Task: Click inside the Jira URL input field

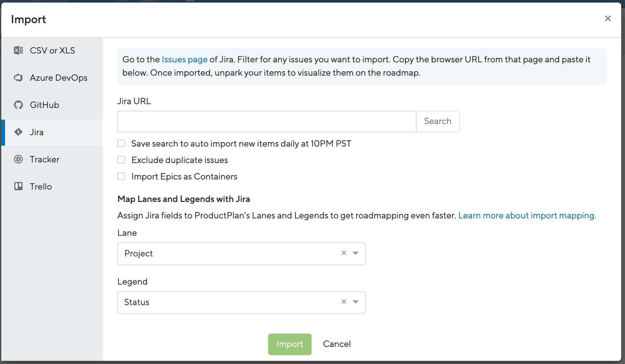Action: pyautogui.click(x=267, y=121)
